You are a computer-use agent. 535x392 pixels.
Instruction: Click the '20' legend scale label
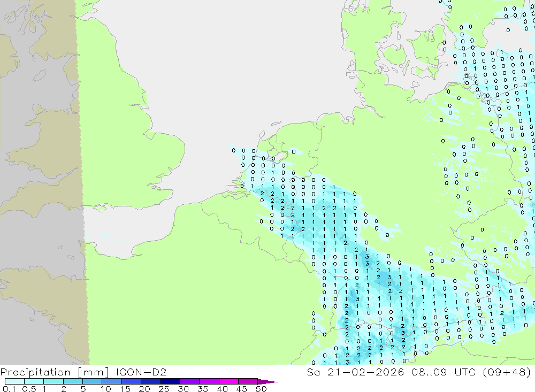pos(144,389)
